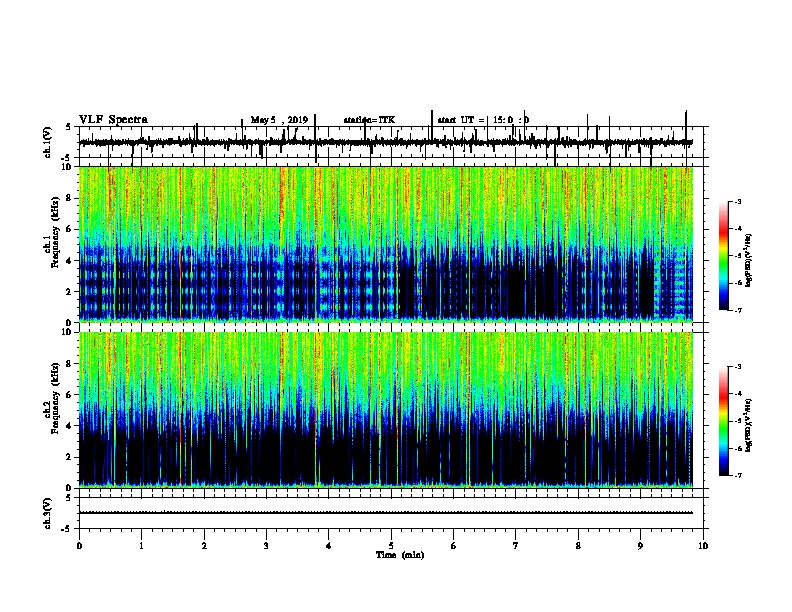The height and width of the screenshot is (612, 792).
Task: Click ch.2 colorbar tick label "-6"
Action: 738,448
